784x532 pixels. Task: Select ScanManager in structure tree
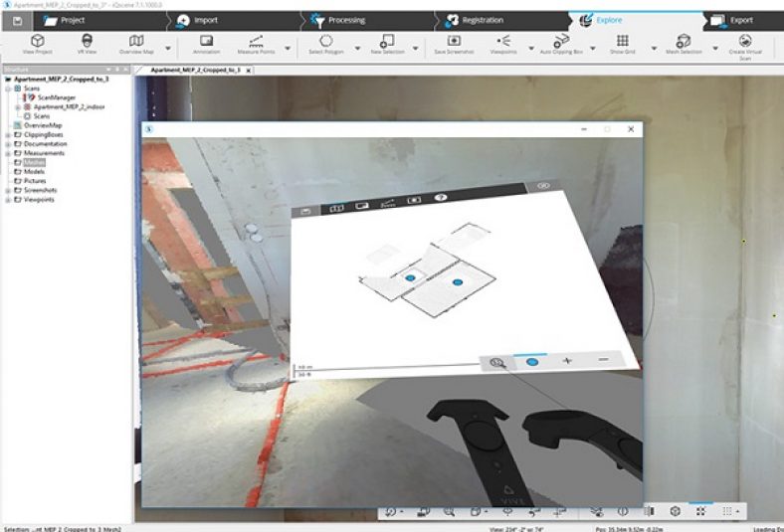coord(57,97)
